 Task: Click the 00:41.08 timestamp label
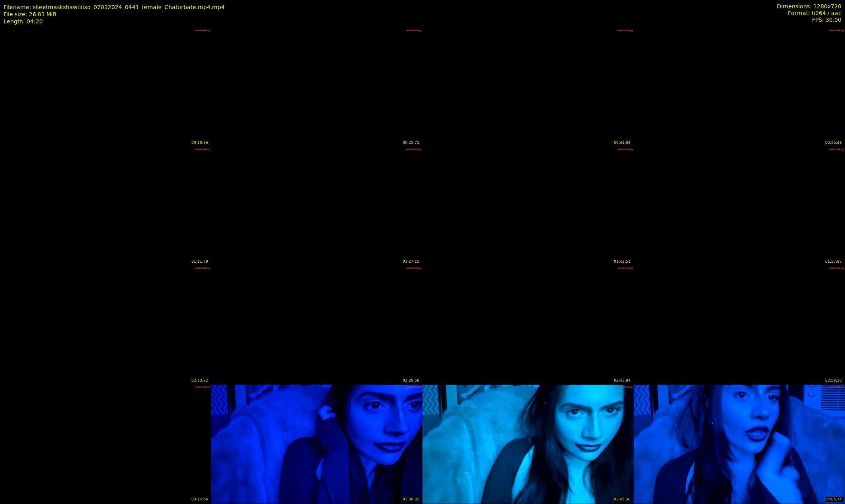point(622,143)
